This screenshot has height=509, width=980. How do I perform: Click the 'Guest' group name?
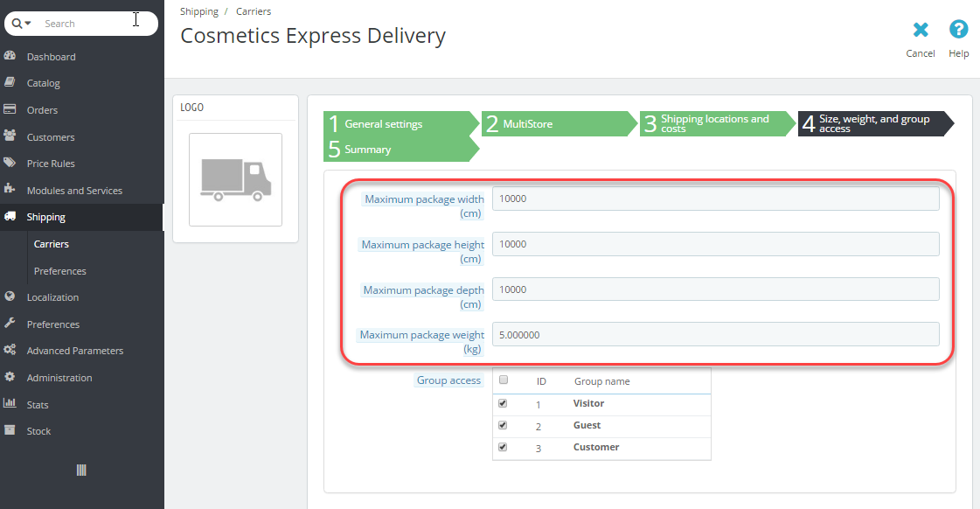tap(587, 425)
